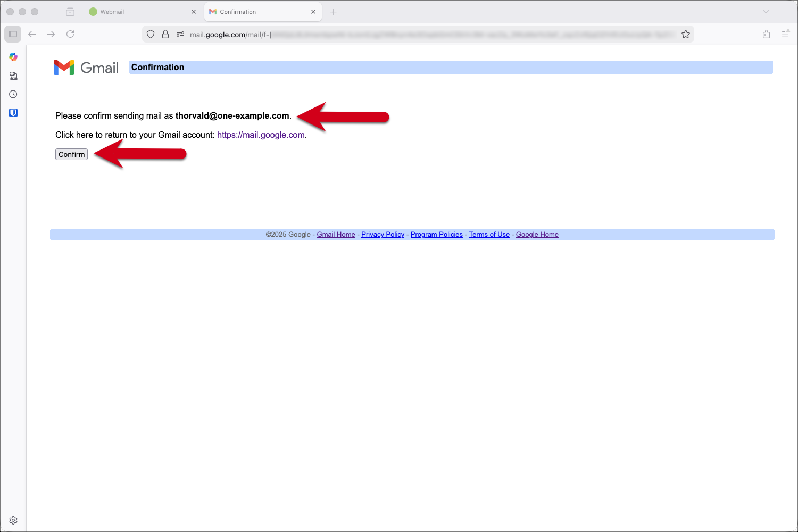798x532 pixels.
Task: View browsing history from the sidebar
Action: tap(13, 94)
